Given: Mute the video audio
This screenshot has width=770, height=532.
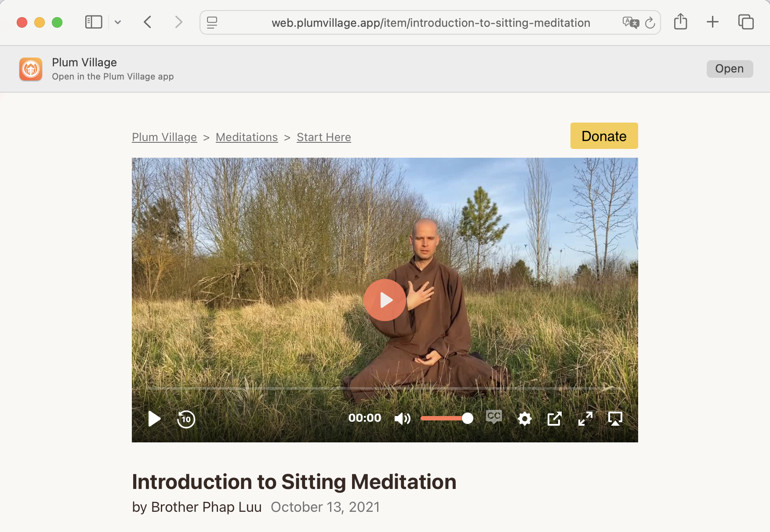Looking at the screenshot, I should (x=402, y=419).
